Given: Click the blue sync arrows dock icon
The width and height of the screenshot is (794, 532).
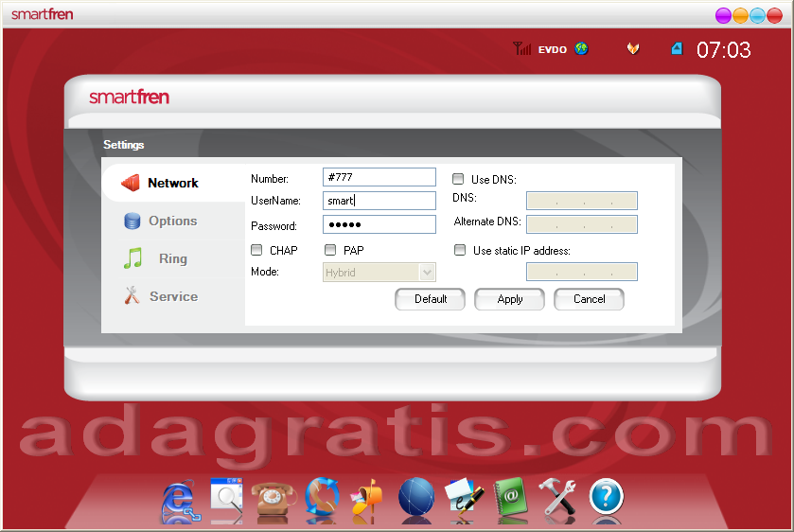Looking at the screenshot, I should [x=323, y=497].
